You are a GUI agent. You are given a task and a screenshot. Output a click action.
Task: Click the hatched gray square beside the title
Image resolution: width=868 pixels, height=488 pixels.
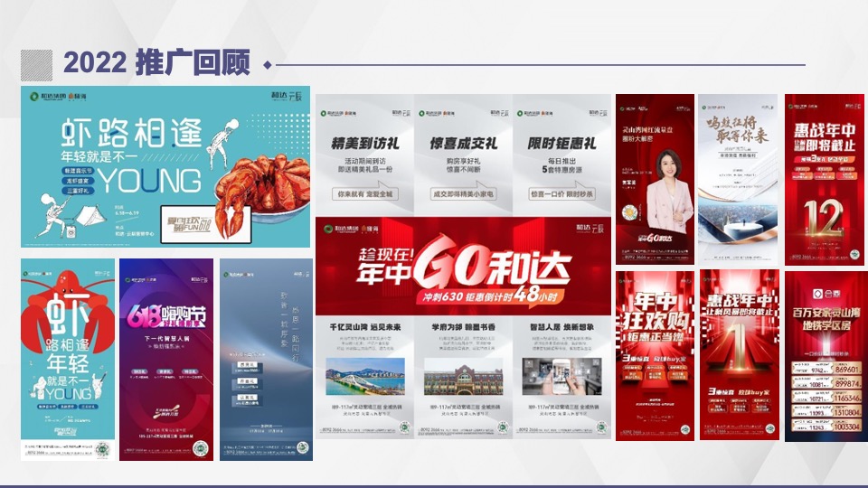(x=37, y=63)
